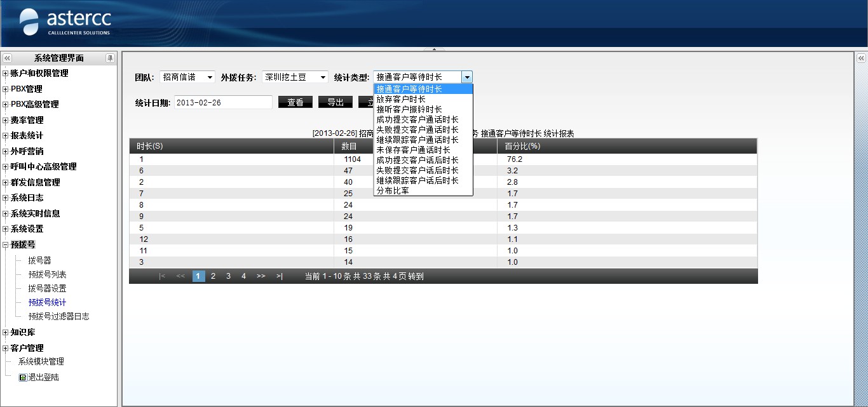The image size is (868, 407).
Task: Select 分布比率 option in dropdown
Action: [393, 190]
